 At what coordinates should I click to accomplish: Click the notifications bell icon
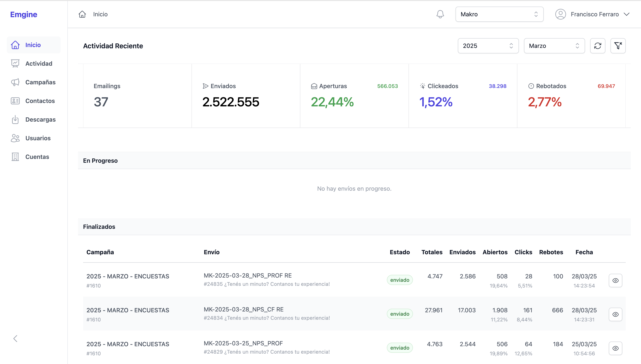tap(440, 14)
